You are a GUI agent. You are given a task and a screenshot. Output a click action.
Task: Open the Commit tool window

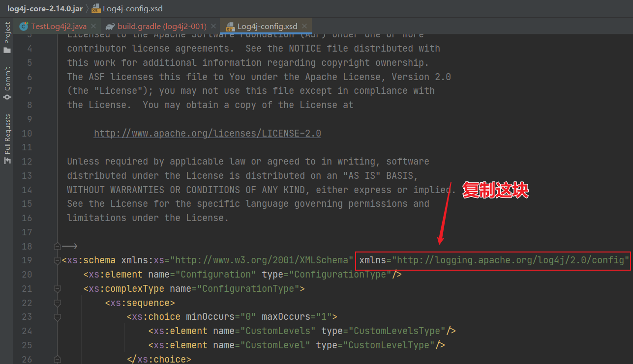(x=7, y=84)
